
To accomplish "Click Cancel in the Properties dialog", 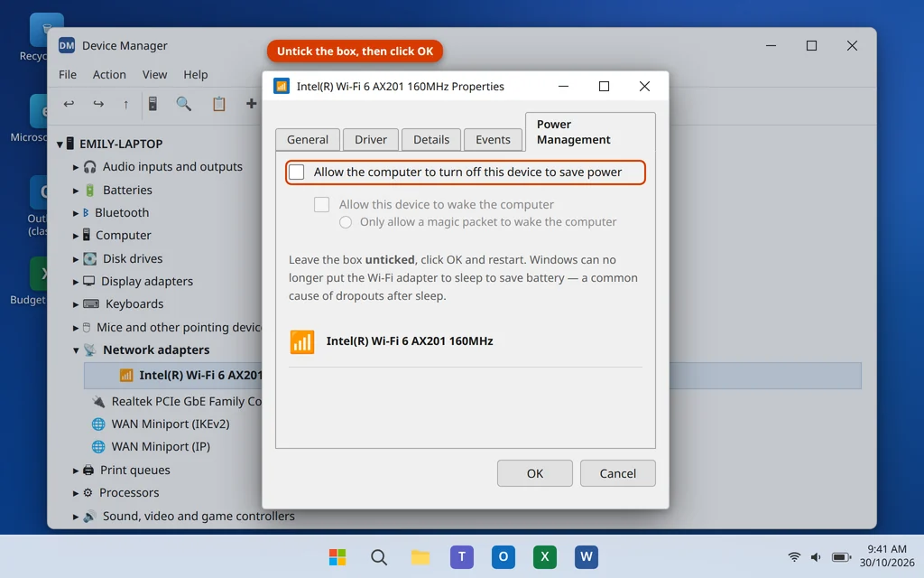I will coord(617,473).
